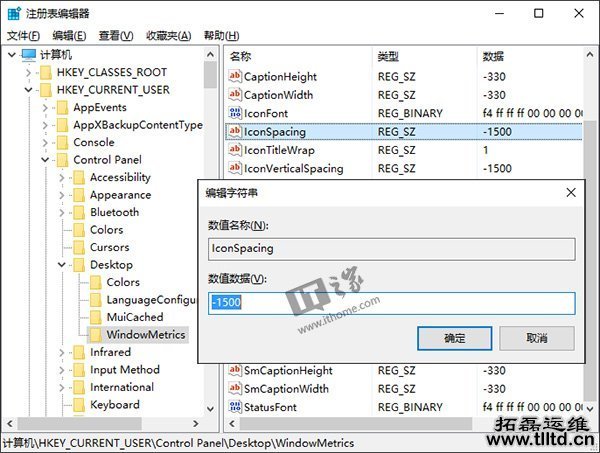600x453 pixels.
Task: Click the StatusFont binary value icon
Action: tap(235, 407)
